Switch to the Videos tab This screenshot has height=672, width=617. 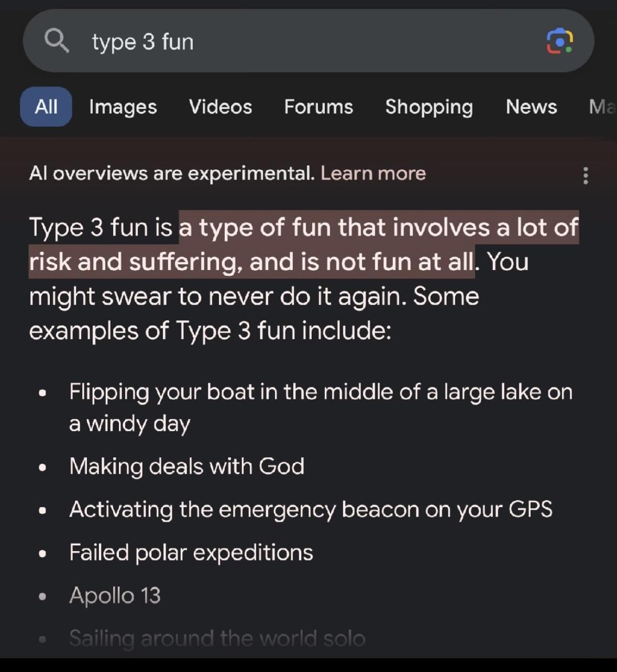221,107
